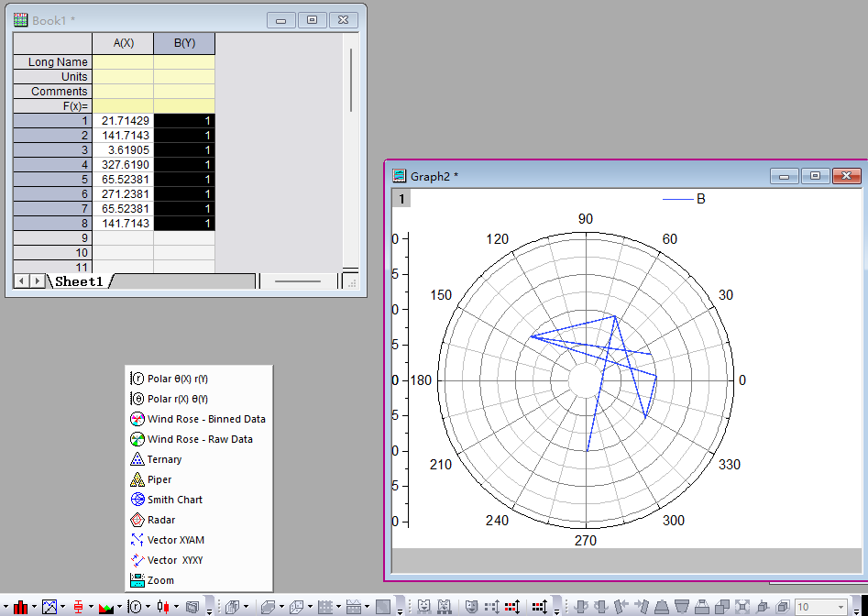This screenshot has height=616, width=868.
Task: Expand 2D graphs toolbar overflow options
Action: point(209,611)
